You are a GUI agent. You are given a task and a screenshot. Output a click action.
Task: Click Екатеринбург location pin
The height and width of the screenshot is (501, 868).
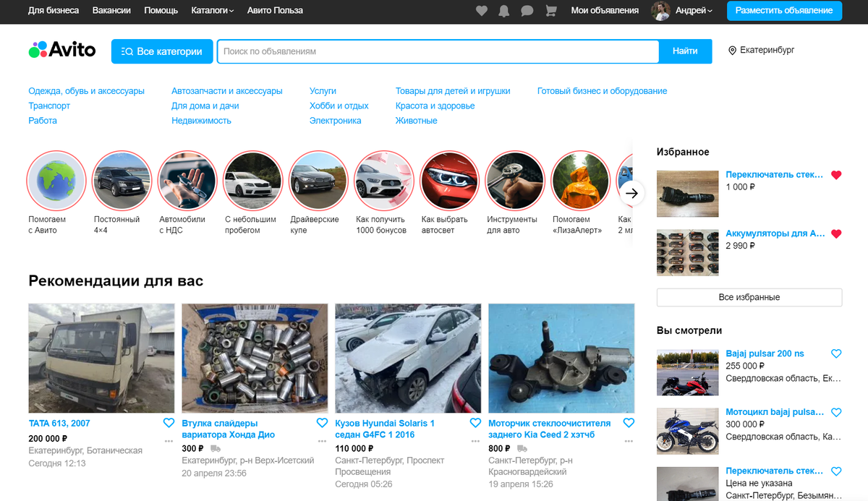coord(732,51)
